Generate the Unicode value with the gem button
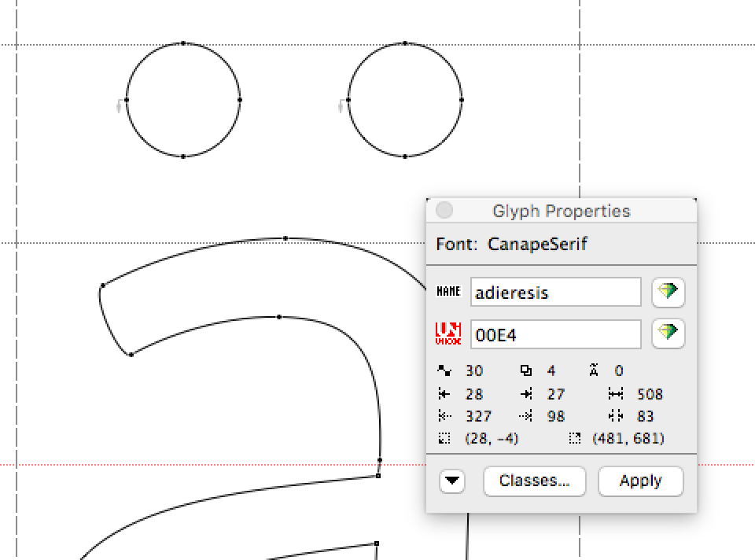Screen dimensions: 755x560 (x=668, y=333)
